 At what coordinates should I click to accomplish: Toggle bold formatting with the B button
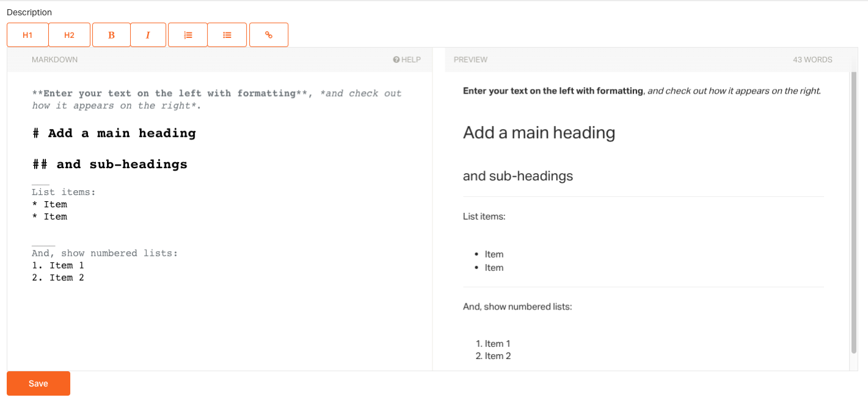(x=111, y=35)
